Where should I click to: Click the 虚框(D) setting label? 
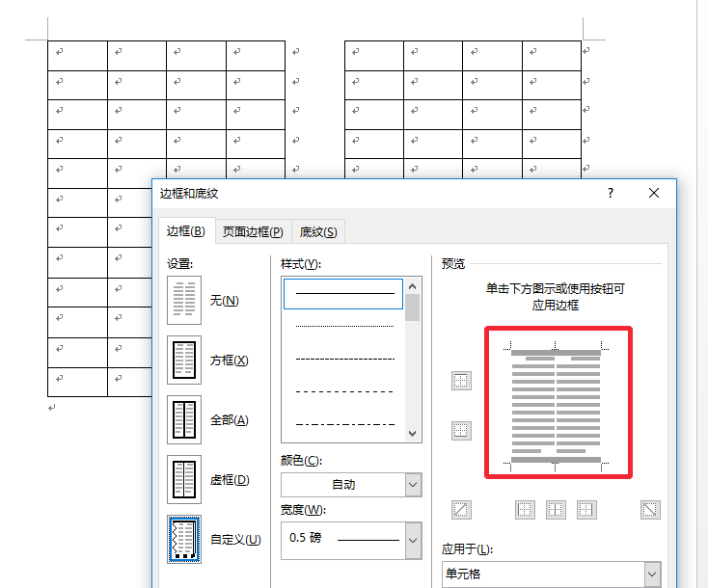pos(230,480)
